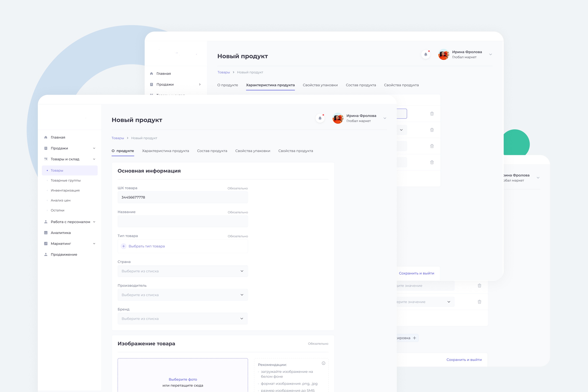Click Маркетинг icon in sidebar
This screenshot has width=588, height=392.
46,243
